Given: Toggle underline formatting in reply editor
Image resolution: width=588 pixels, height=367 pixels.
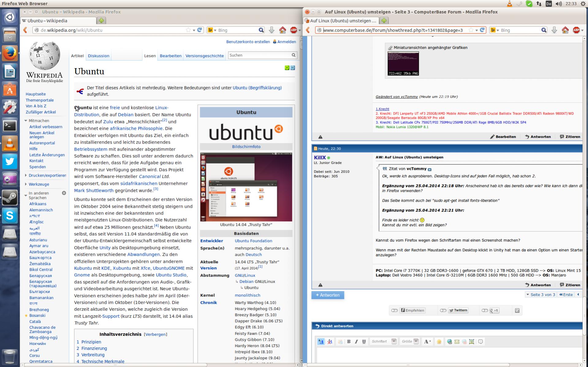Looking at the screenshot, I should pos(364,342).
